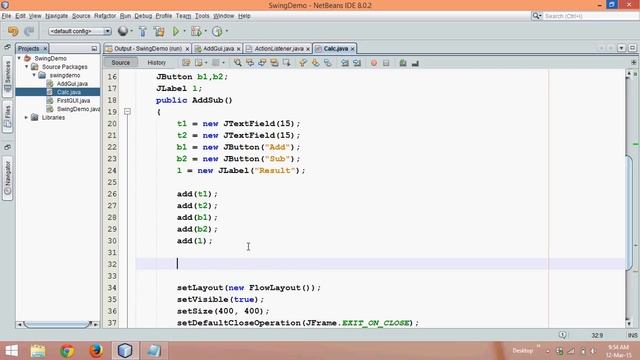
Task: Click the Debug Project icon
Action: click(x=196, y=31)
